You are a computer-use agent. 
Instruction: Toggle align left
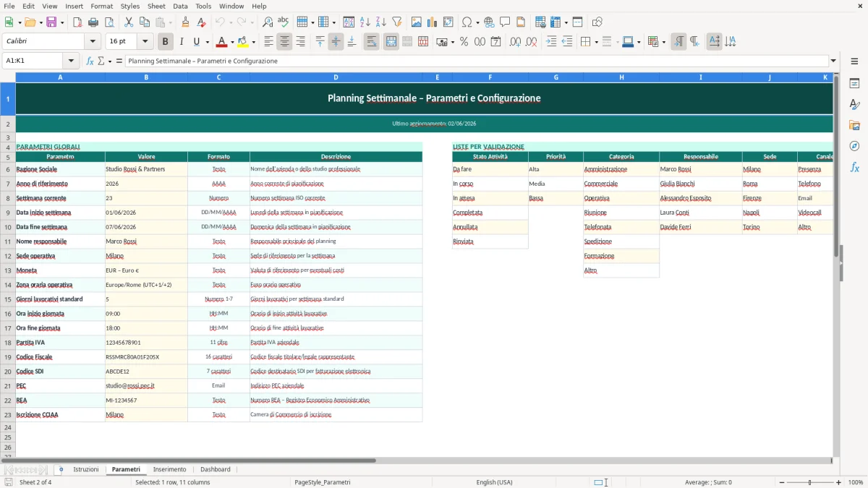coord(268,42)
